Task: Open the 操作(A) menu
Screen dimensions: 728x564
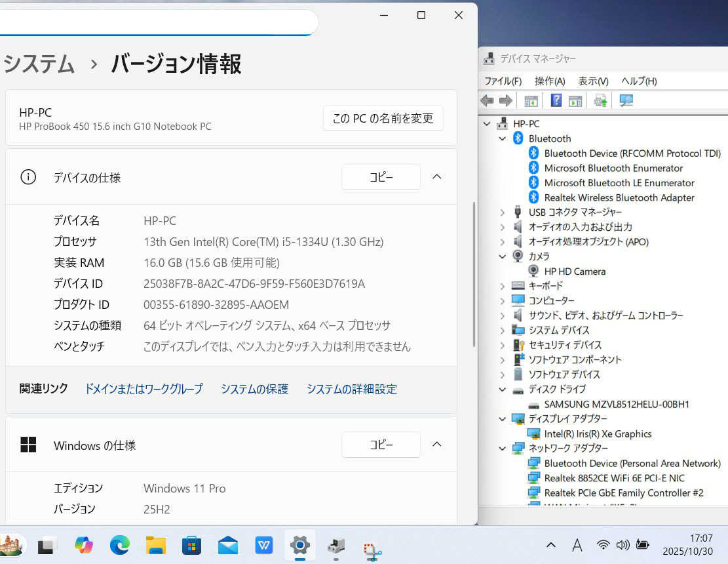Action: point(549,81)
